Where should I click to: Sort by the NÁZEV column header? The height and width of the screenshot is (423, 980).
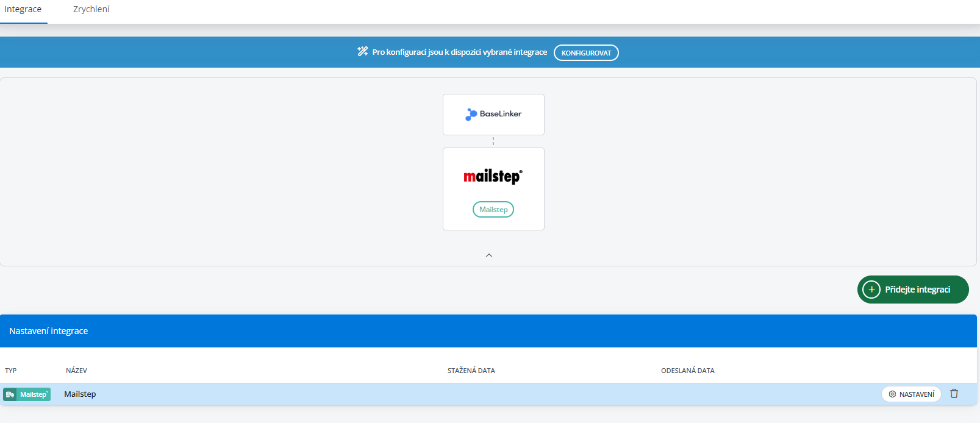[x=76, y=371]
